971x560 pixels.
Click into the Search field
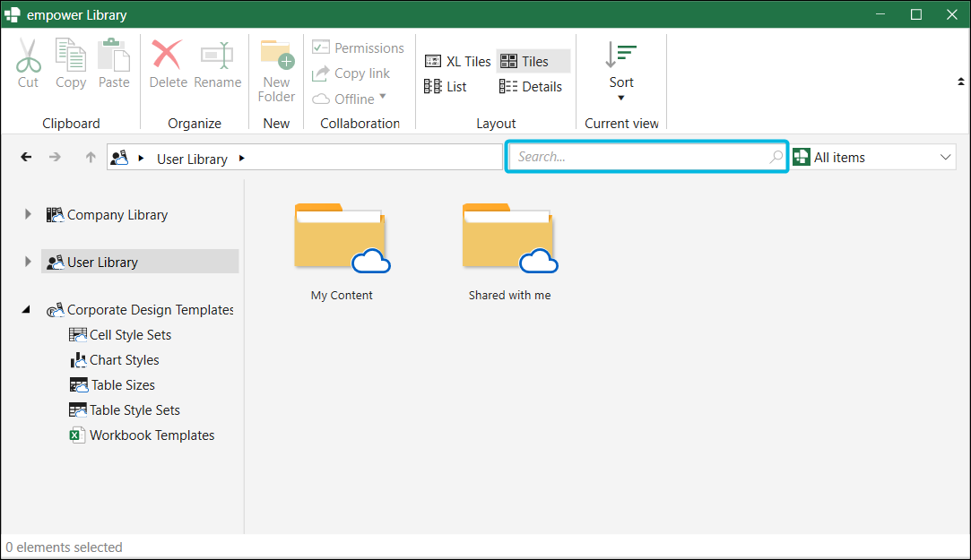tap(646, 157)
